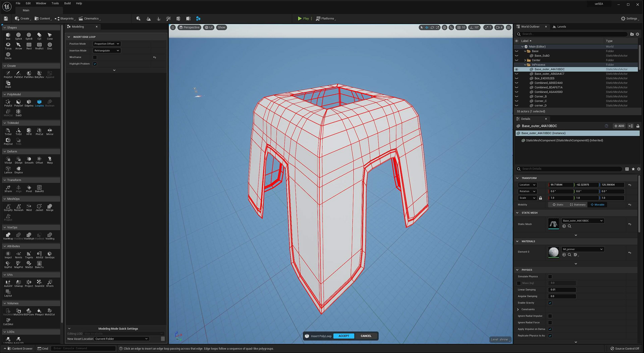644x353 pixels.
Task: Enable Simulate Physics checkbox
Action: [550, 277]
